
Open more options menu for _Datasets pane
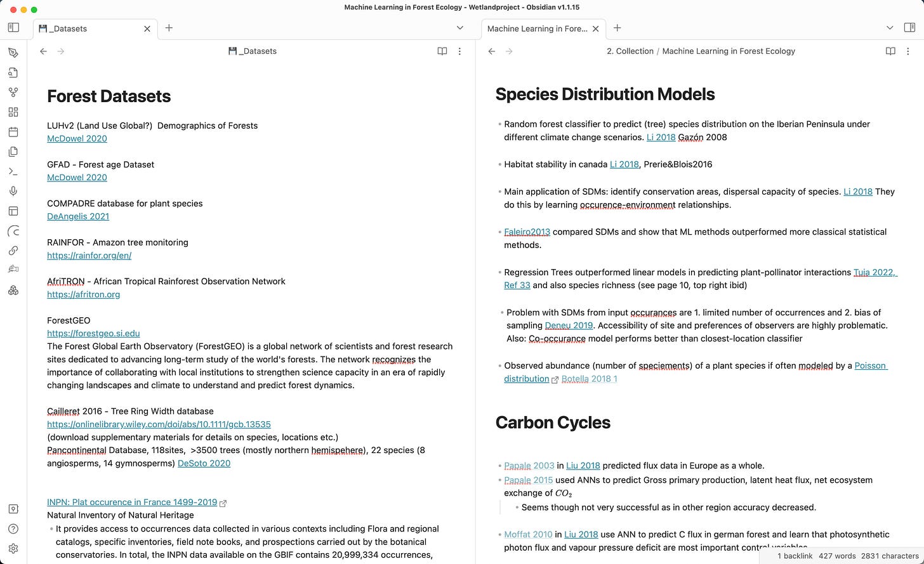(x=460, y=51)
